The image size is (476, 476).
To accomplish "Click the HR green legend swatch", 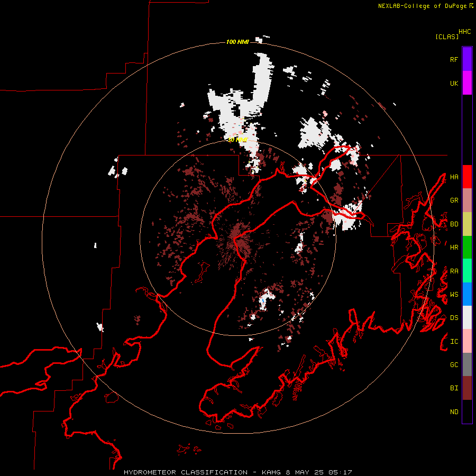I will pos(467,248).
